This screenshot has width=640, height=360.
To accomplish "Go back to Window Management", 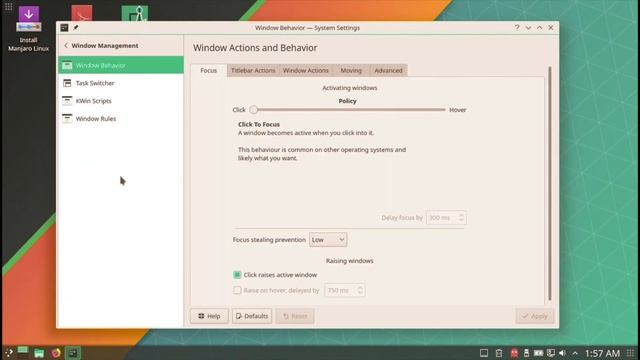I will [x=101, y=46].
